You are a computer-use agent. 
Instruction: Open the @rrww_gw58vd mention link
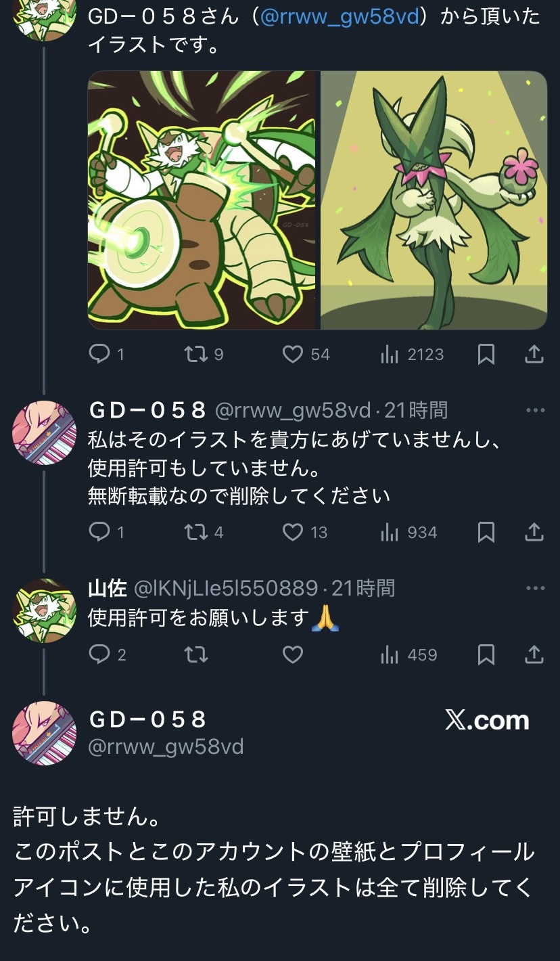[340, 16]
